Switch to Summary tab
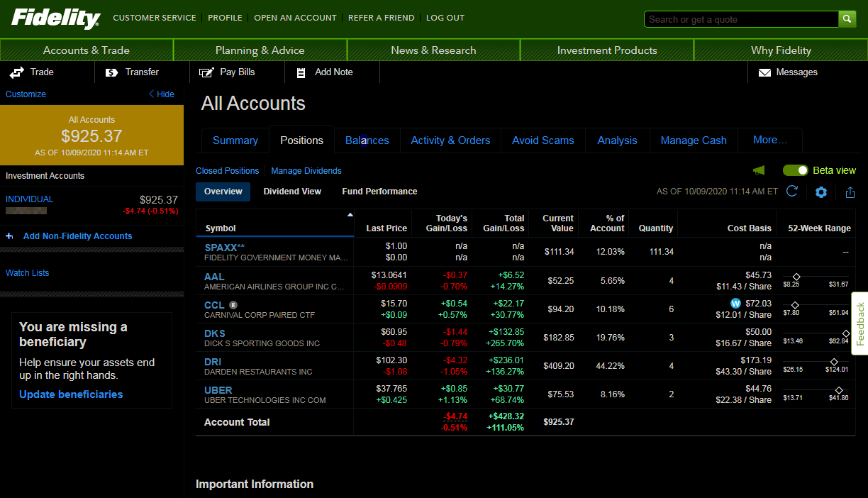This screenshot has height=498, width=868. [235, 140]
